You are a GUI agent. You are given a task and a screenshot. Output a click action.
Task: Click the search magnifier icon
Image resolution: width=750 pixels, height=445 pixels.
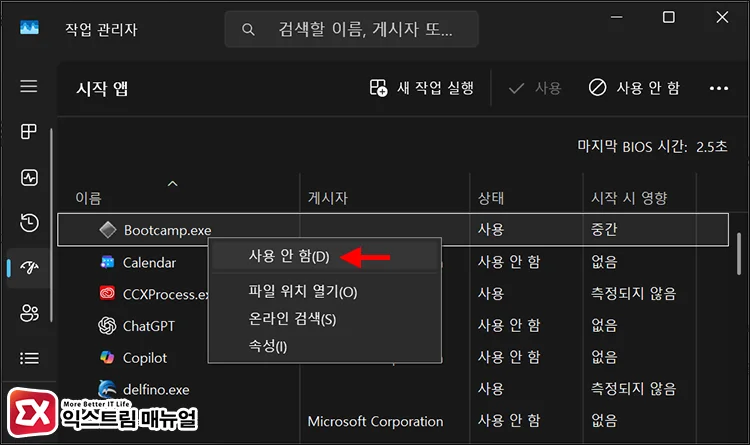click(248, 30)
